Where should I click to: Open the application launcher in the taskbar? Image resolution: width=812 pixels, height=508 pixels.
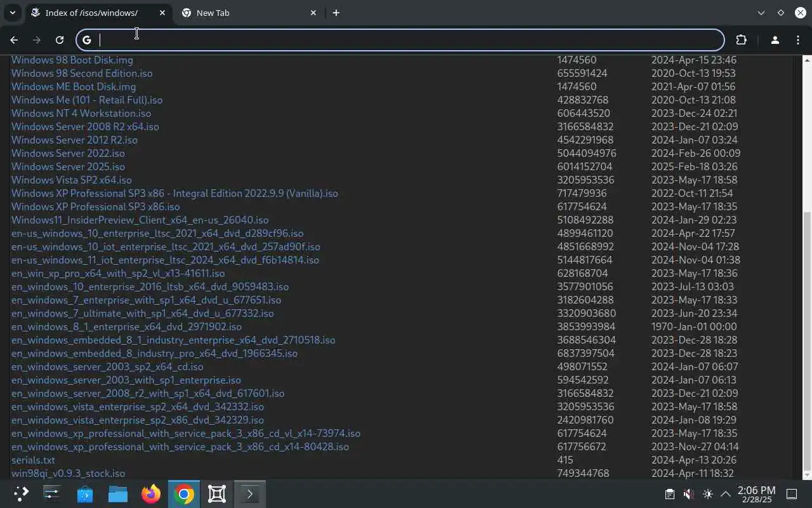pos(21,494)
